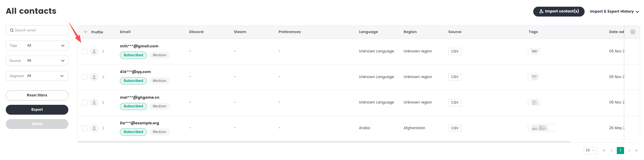Expand row details for 414***@qq.com
Image resolution: width=644 pixels, height=160 pixels.
point(103,77)
